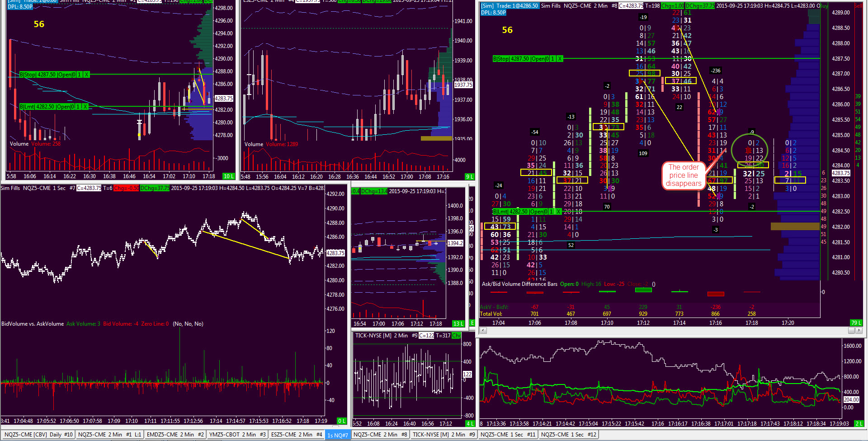Click the 204.00 value label on the scale

point(851,400)
